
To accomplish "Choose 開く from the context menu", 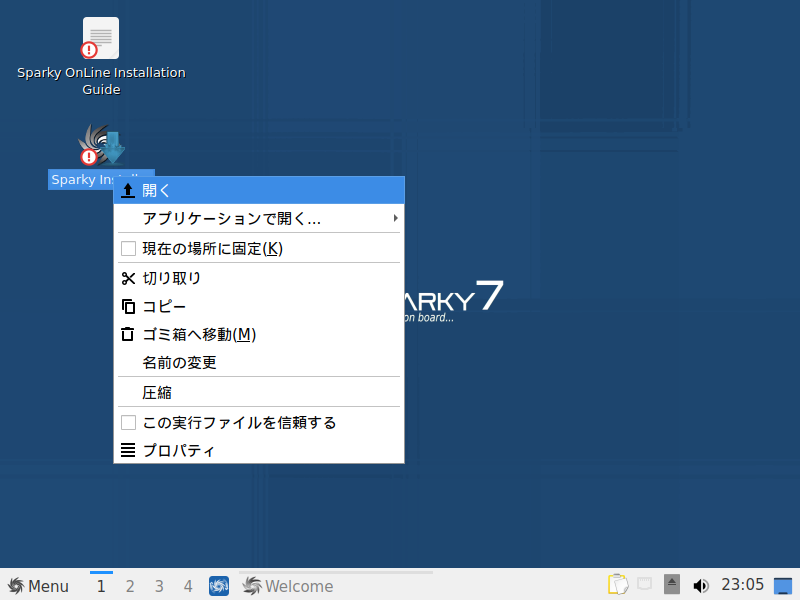I will click(x=259, y=190).
